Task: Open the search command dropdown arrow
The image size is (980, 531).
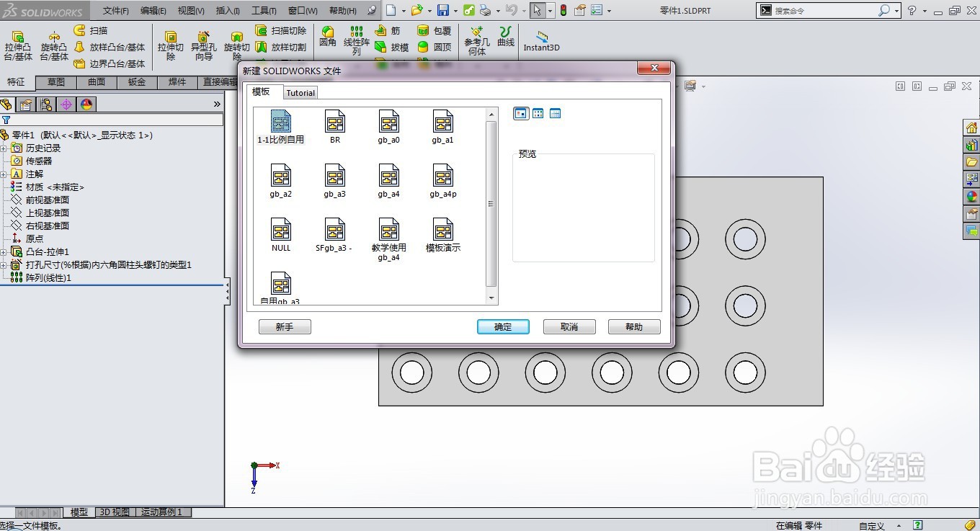Action: click(x=897, y=11)
